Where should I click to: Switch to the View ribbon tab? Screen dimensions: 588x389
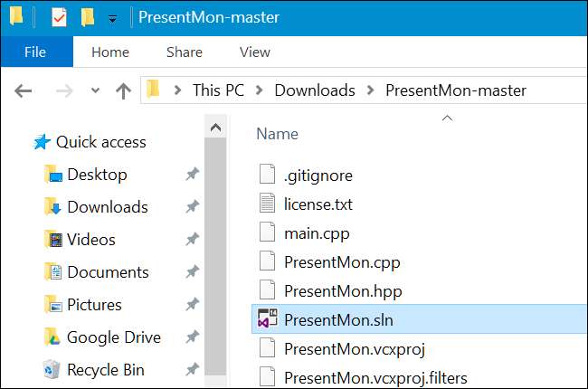pos(254,52)
